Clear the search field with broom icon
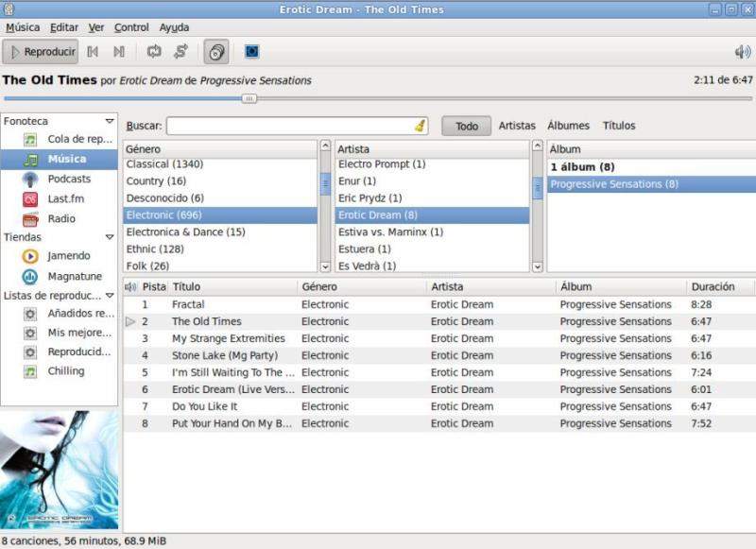Screen dimensions: 756x549 point(420,126)
